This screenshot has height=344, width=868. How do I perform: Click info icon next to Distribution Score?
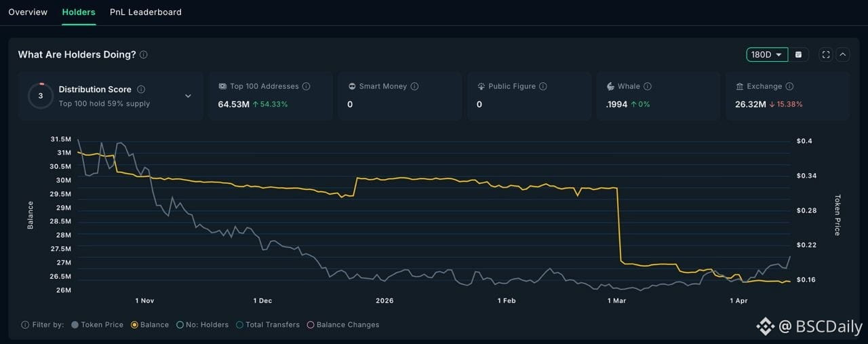pyautogui.click(x=141, y=90)
